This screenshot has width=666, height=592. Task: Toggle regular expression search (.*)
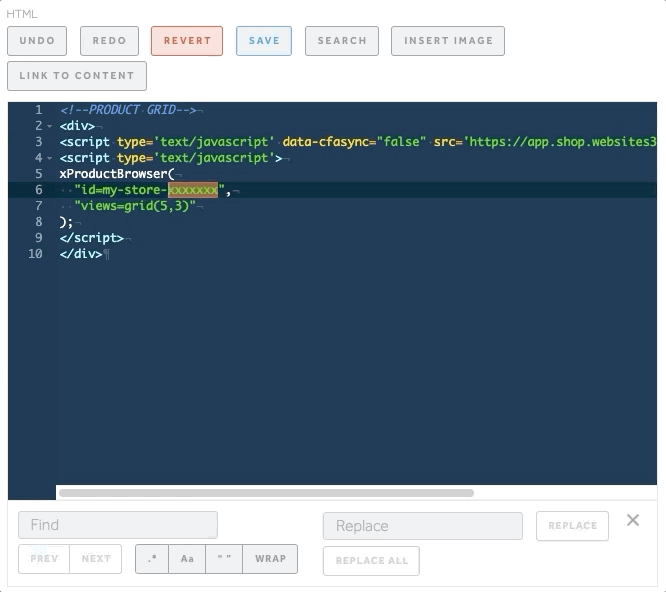pyautogui.click(x=152, y=558)
